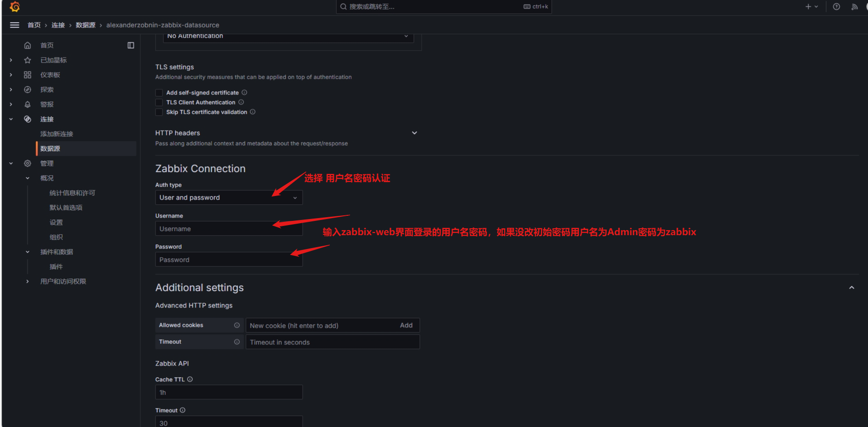Click the compass icon for 探索
The height and width of the screenshot is (427, 868).
pos(28,89)
